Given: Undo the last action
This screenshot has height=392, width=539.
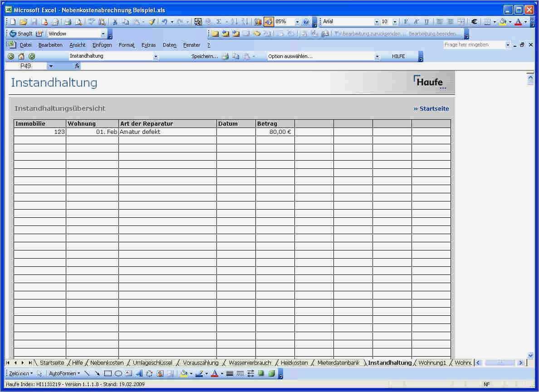Looking at the screenshot, I should [x=164, y=22].
